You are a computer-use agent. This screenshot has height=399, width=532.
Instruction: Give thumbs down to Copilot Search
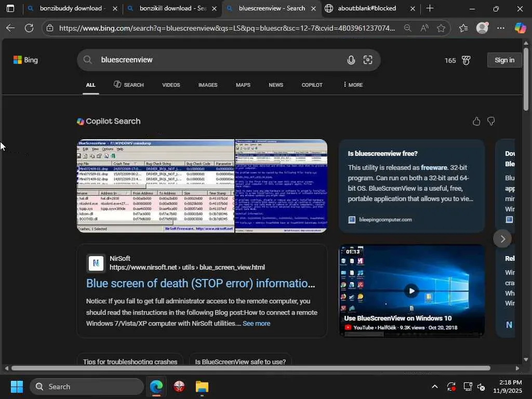[491, 121]
